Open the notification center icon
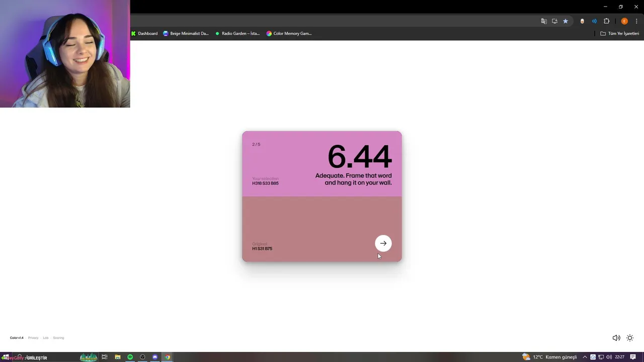This screenshot has width=644, height=362. (x=633, y=357)
